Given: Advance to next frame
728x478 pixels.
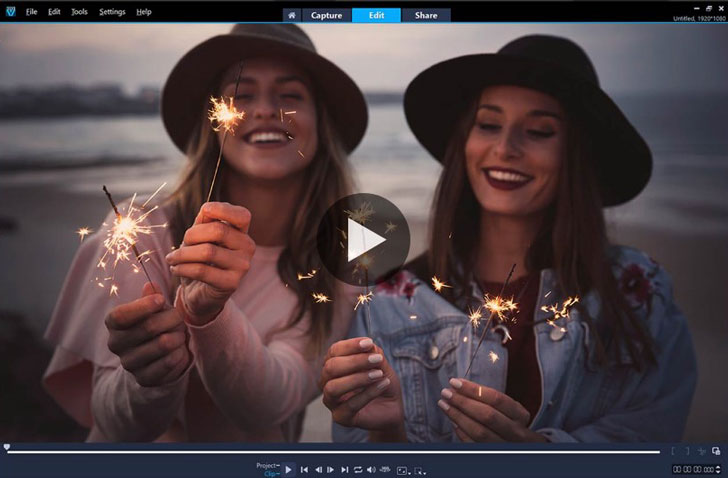Looking at the screenshot, I should coord(331,469).
